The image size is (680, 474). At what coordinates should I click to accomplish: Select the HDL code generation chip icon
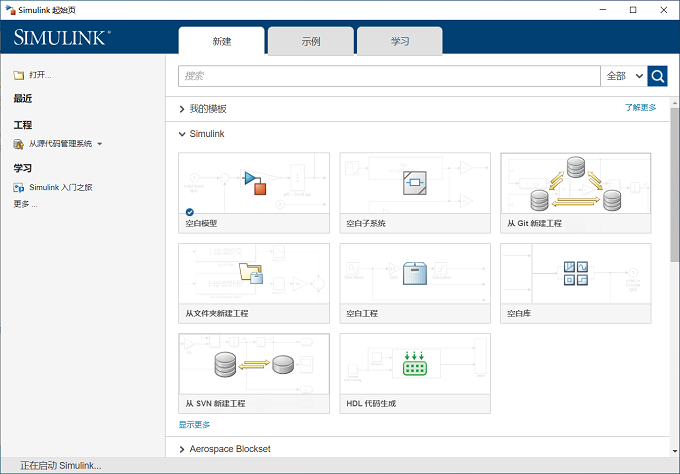tap(415, 363)
